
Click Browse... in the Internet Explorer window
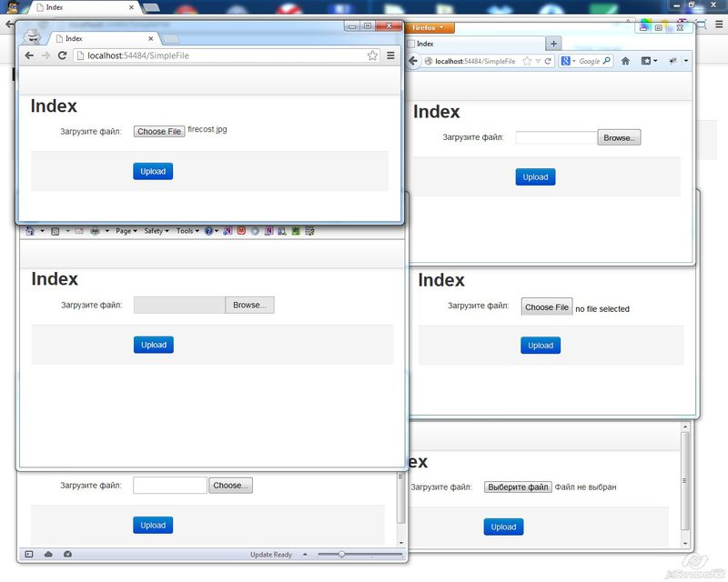249,305
